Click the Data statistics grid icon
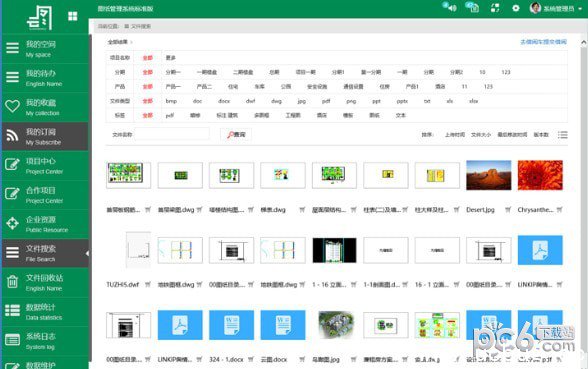Screen dimensions: 588x369 point(12,310)
